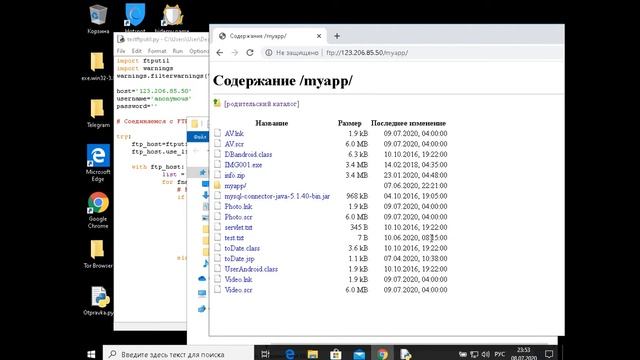Screen dimensions: 640x360
Task: Download IMG001.exe from the listing
Action: [243, 164]
